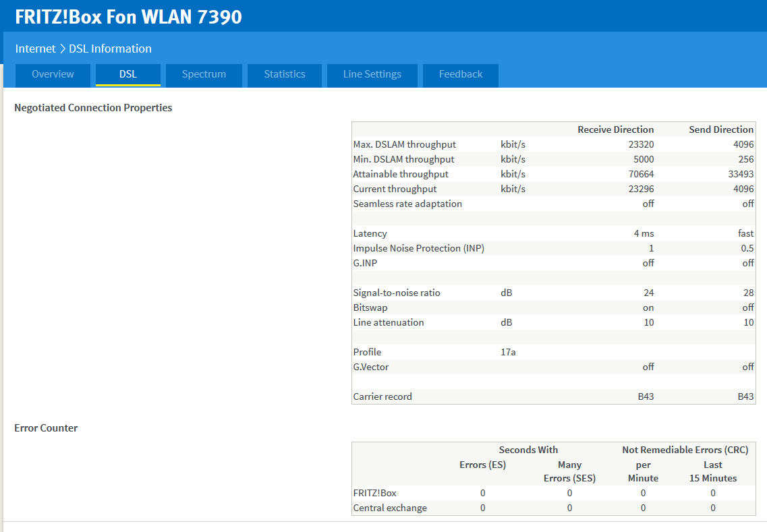Viewport: 767px width, 532px height.
Task: Click the Many Errors (SES) column header
Action: pyautogui.click(x=569, y=471)
